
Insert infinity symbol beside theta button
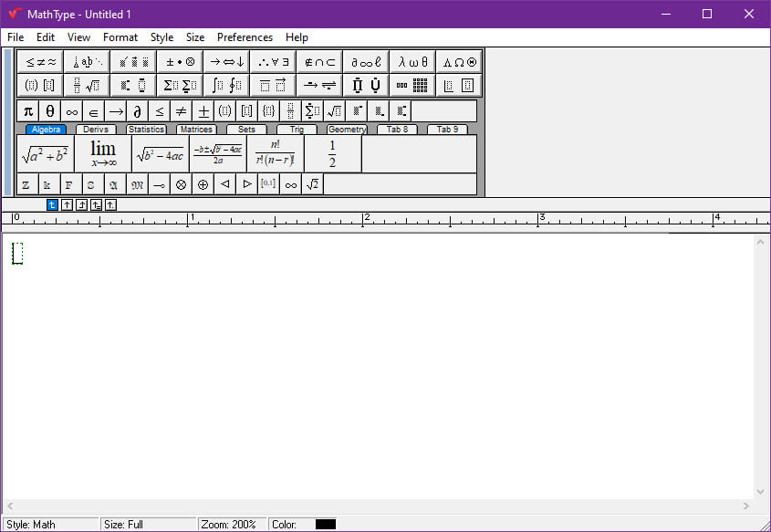pyautogui.click(x=72, y=111)
